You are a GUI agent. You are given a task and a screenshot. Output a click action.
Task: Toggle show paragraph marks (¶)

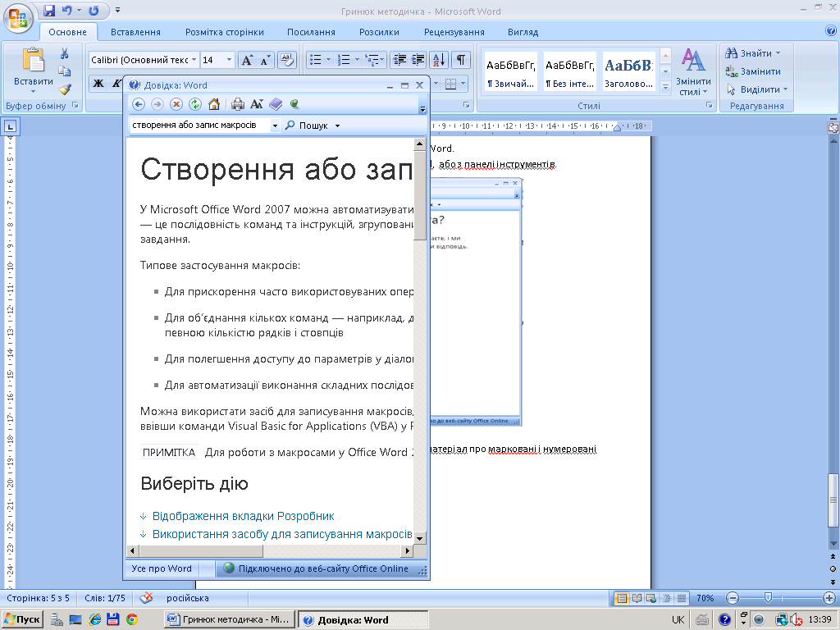point(460,60)
